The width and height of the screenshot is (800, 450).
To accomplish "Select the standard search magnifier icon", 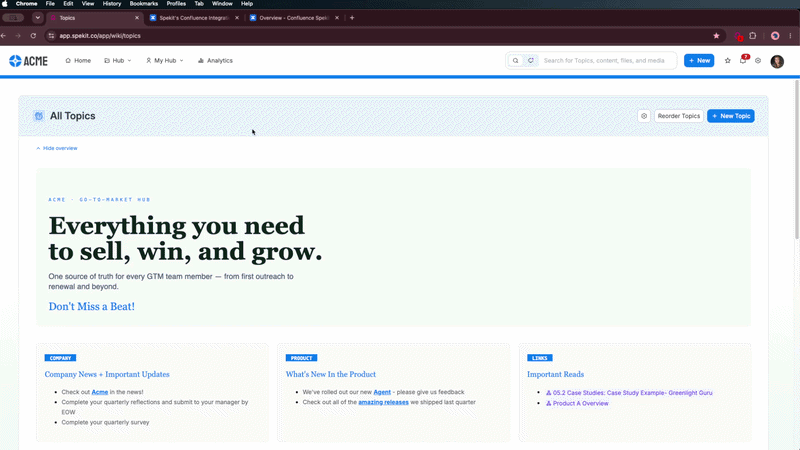I will [515, 60].
